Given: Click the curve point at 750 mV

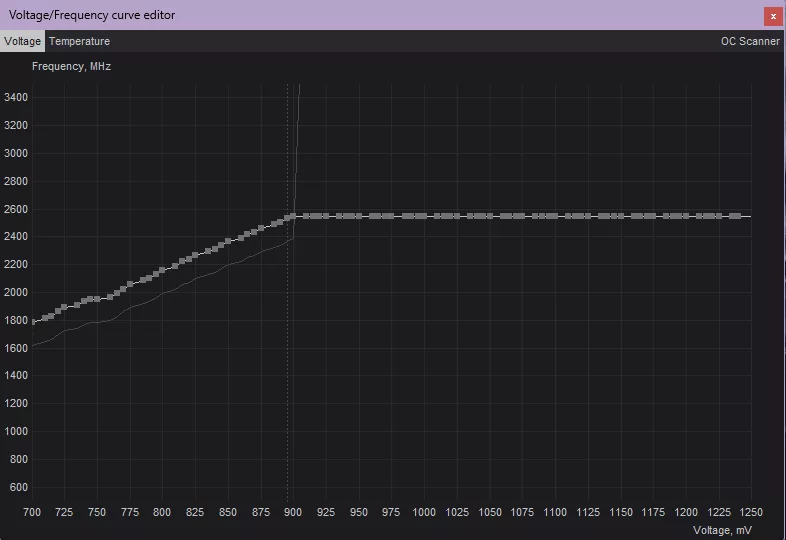Looking at the screenshot, I should (98, 299).
